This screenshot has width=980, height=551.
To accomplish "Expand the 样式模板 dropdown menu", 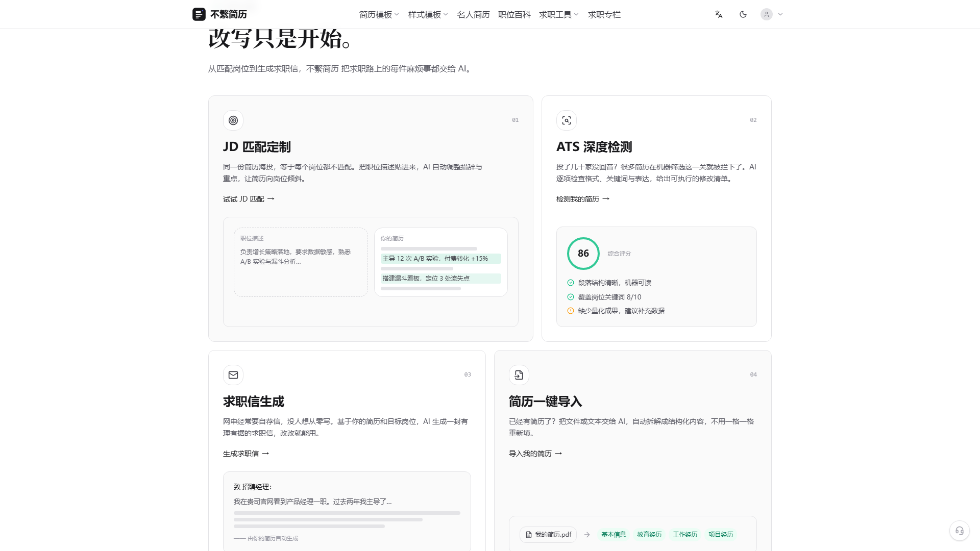I will tap(428, 14).
